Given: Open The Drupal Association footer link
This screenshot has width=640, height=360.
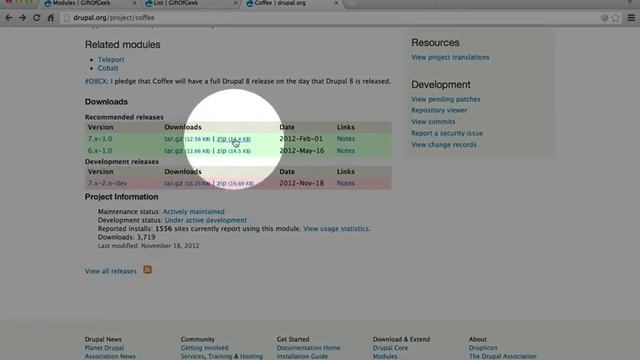Looking at the screenshot, I should pyautogui.click(x=502, y=356).
